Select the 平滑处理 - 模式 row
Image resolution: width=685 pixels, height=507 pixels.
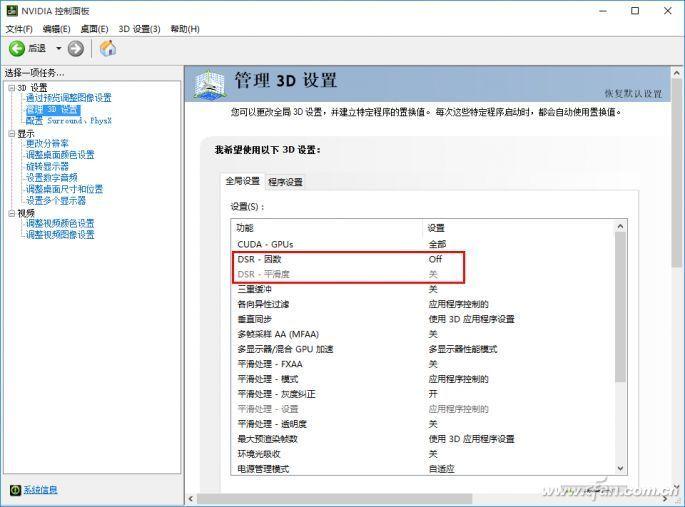tap(422, 379)
